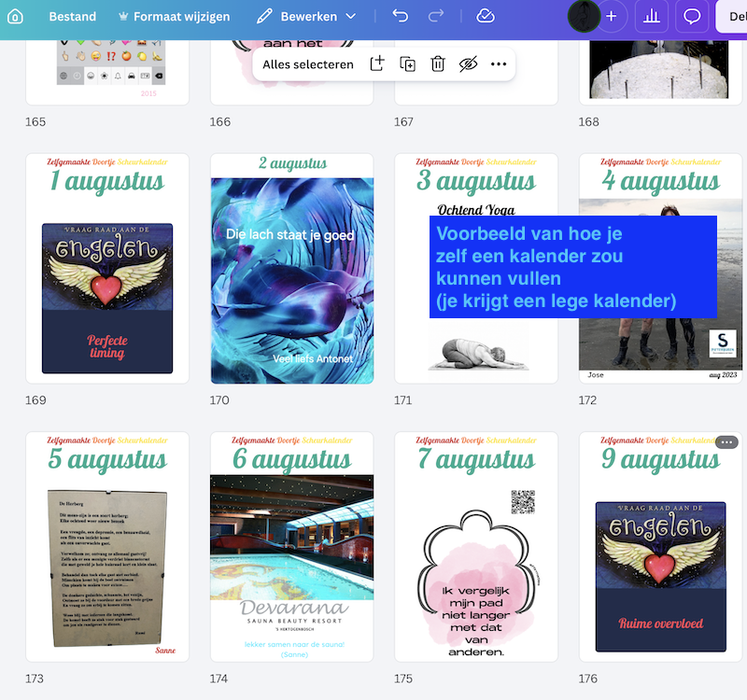Image resolution: width=747 pixels, height=700 pixels.
Task: Open options menu on page 176
Action: [x=726, y=441]
